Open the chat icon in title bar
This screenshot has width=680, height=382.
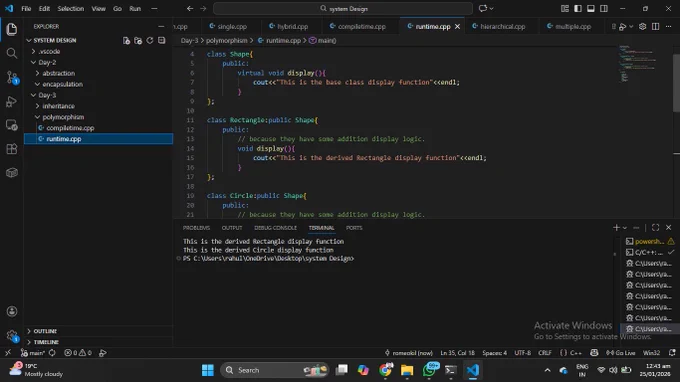(483, 8)
